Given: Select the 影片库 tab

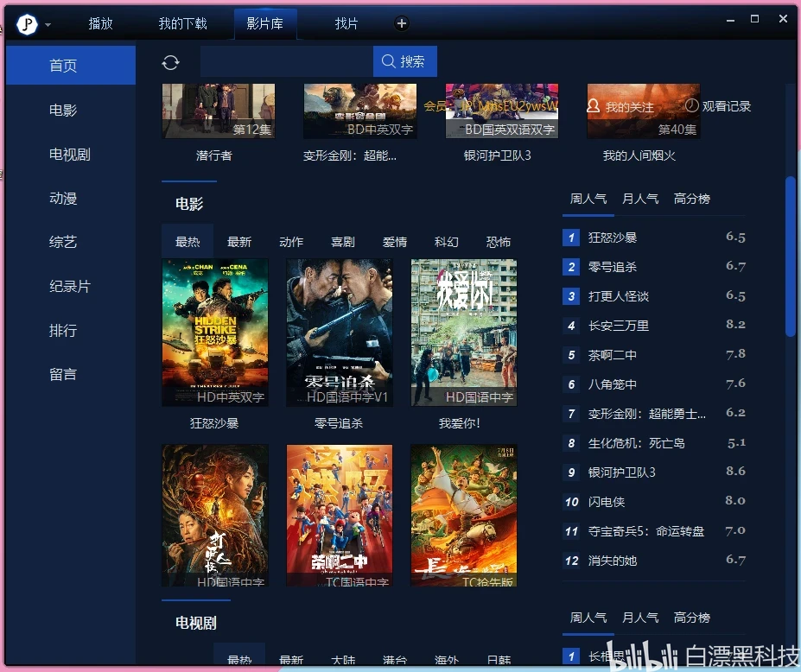Looking at the screenshot, I should pos(265,23).
